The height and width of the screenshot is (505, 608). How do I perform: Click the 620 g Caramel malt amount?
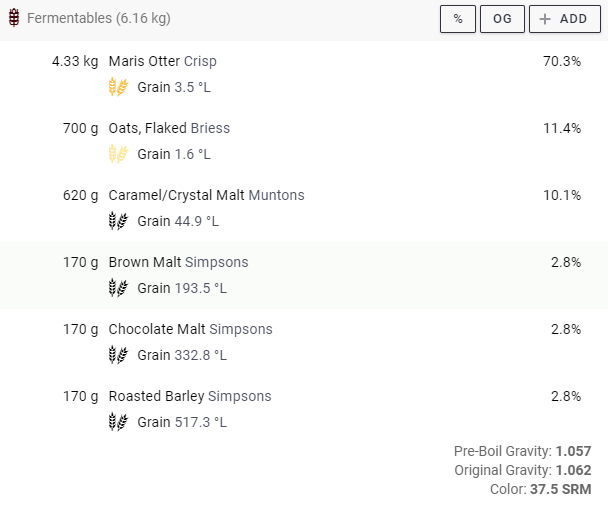tap(80, 195)
